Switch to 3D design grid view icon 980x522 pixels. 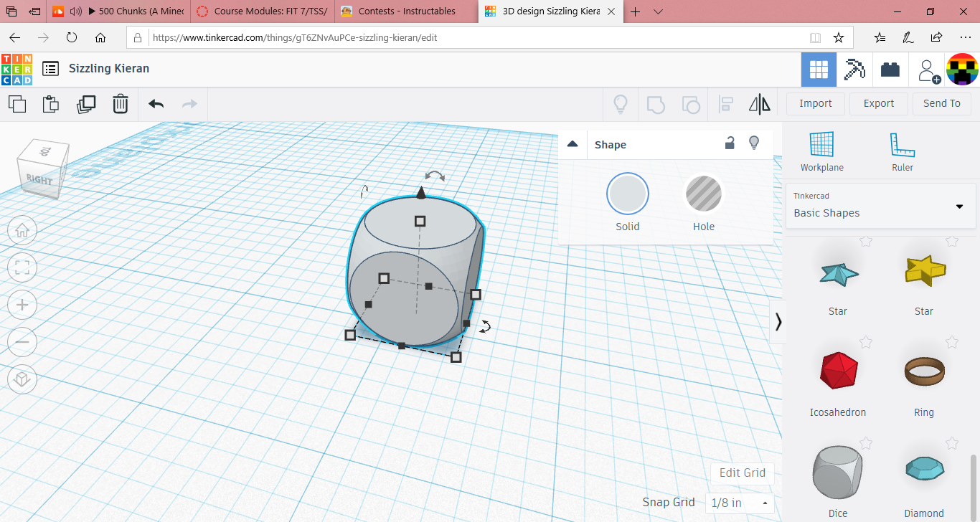click(x=819, y=70)
